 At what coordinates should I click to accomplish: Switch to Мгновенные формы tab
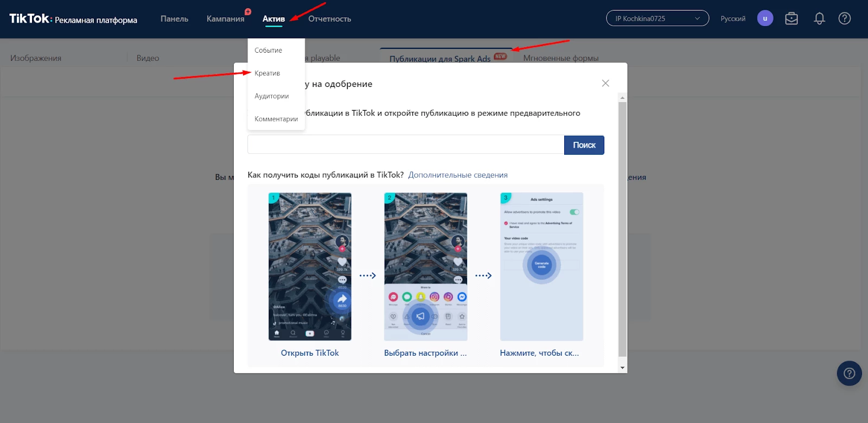tap(561, 58)
